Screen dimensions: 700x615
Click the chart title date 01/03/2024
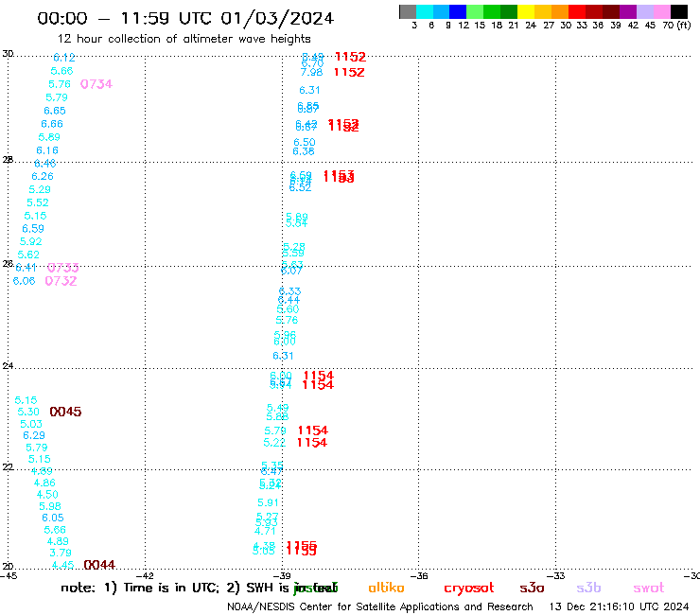tap(277, 18)
